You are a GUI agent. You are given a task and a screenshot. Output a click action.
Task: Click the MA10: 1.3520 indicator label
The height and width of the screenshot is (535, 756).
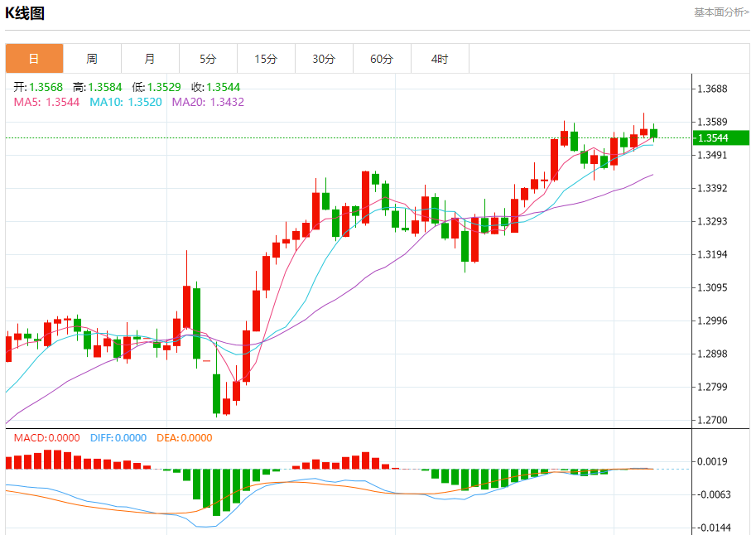[126, 102]
